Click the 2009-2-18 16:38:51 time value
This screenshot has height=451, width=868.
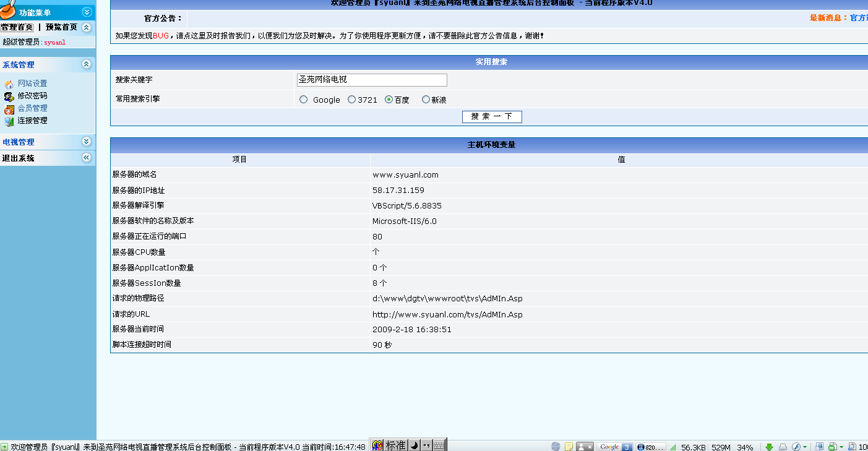point(412,330)
